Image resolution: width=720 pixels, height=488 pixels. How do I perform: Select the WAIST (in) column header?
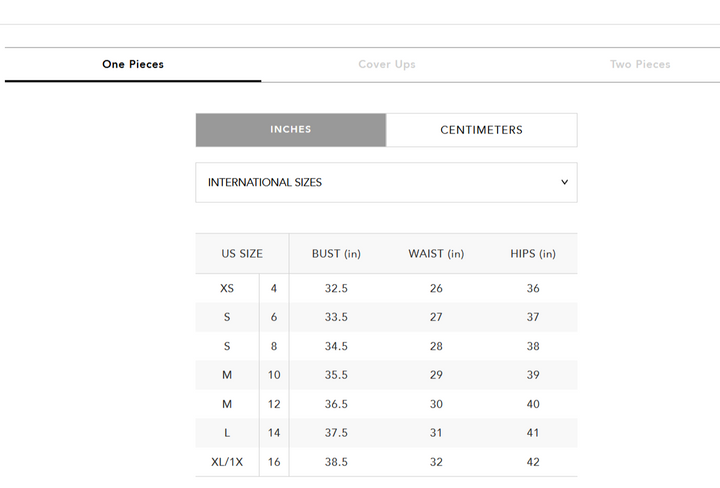click(436, 254)
